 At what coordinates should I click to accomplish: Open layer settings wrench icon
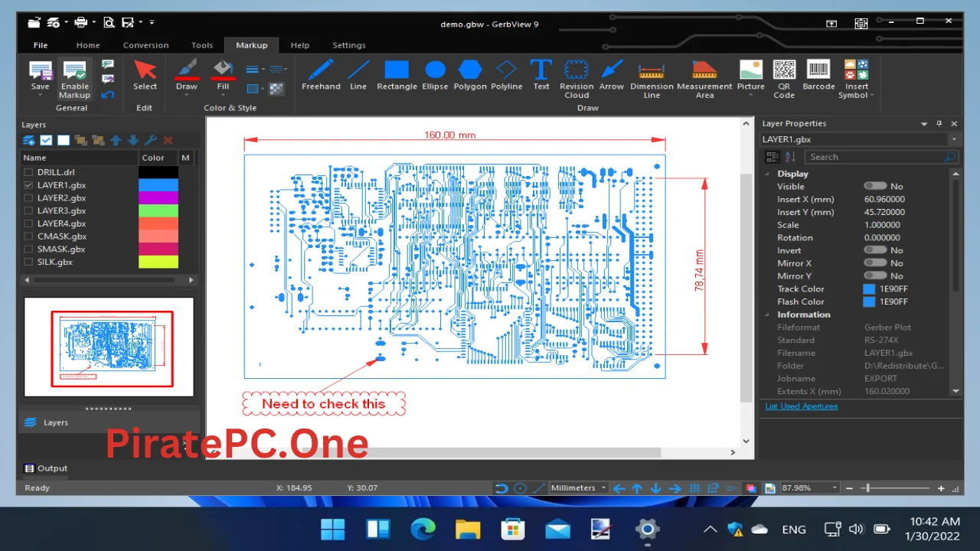point(151,140)
